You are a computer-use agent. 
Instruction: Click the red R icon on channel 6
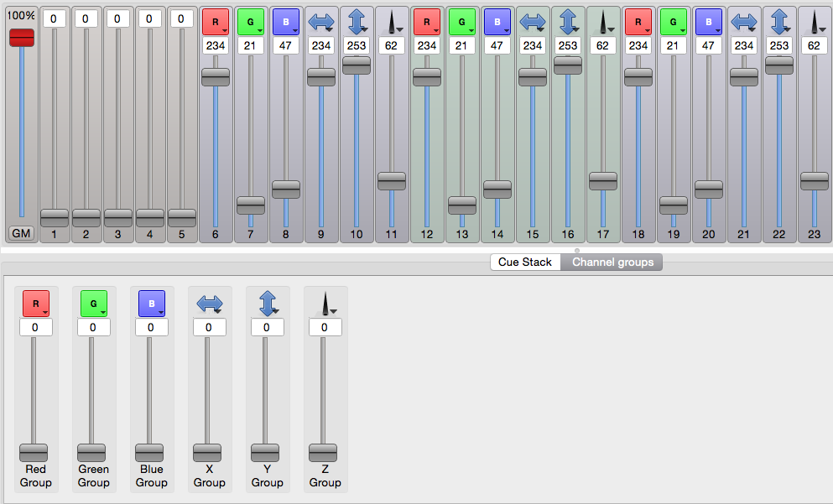click(216, 22)
